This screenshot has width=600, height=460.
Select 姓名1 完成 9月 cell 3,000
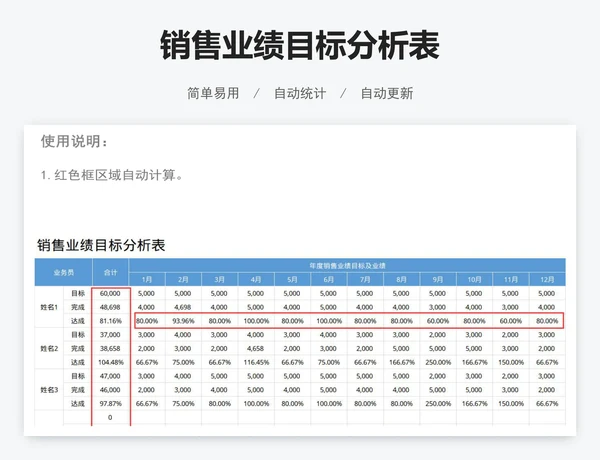tap(437, 307)
